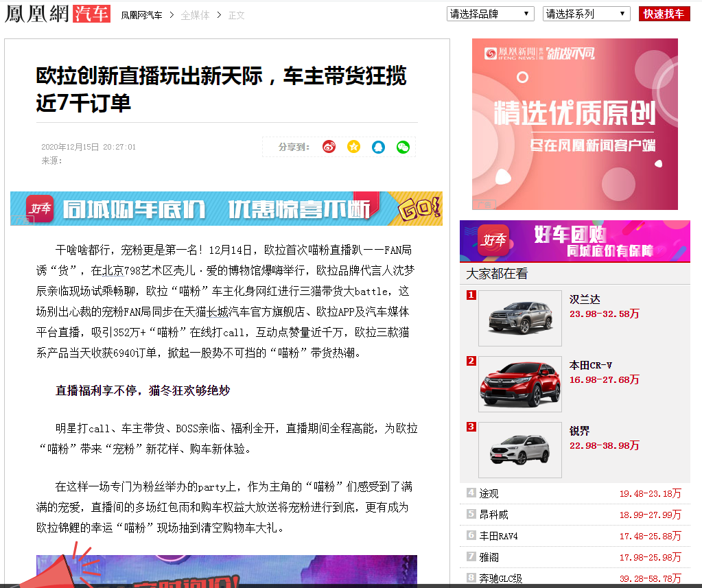This screenshot has width=702, height=588.
Task: Click rank badge number 3
Action: [x=471, y=427]
